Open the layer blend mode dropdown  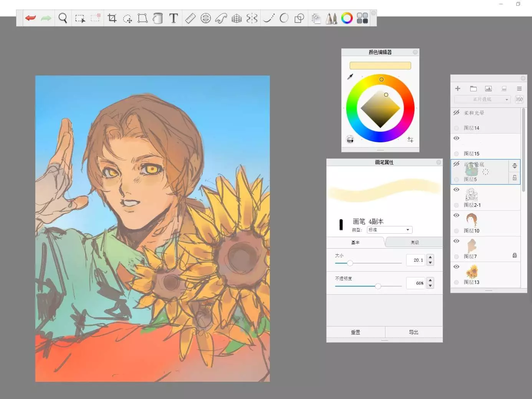click(482, 99)
